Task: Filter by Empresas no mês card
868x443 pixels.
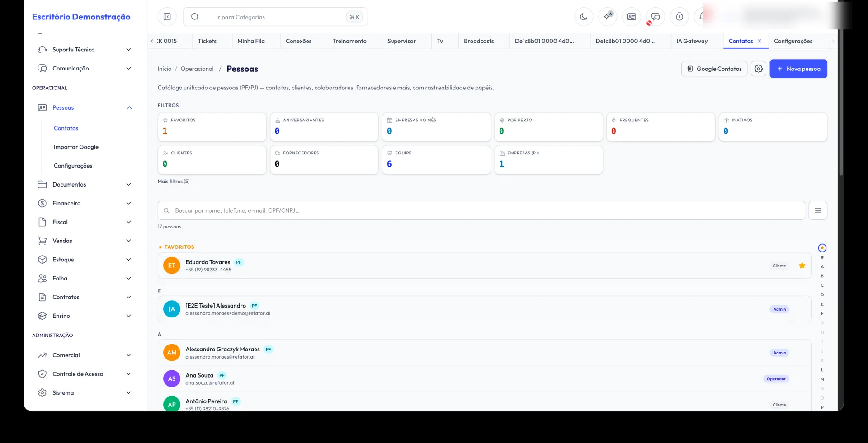Action: tap(436, 127)
